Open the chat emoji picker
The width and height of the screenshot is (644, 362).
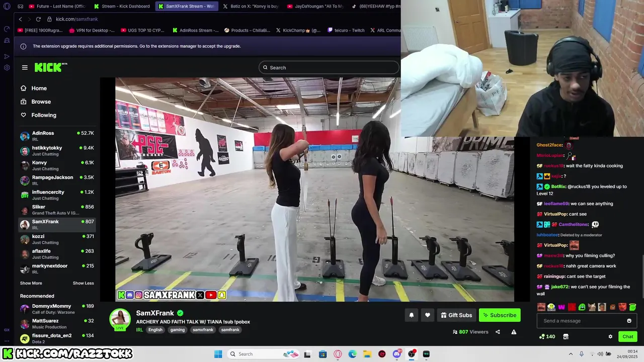[x=629, y=321]
